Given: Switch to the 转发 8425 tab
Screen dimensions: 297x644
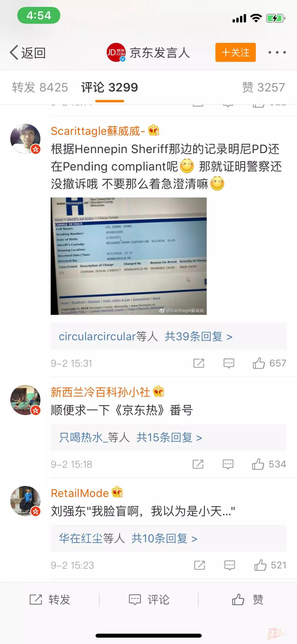Looking at the screenshot, I should [x=40, y=88].
